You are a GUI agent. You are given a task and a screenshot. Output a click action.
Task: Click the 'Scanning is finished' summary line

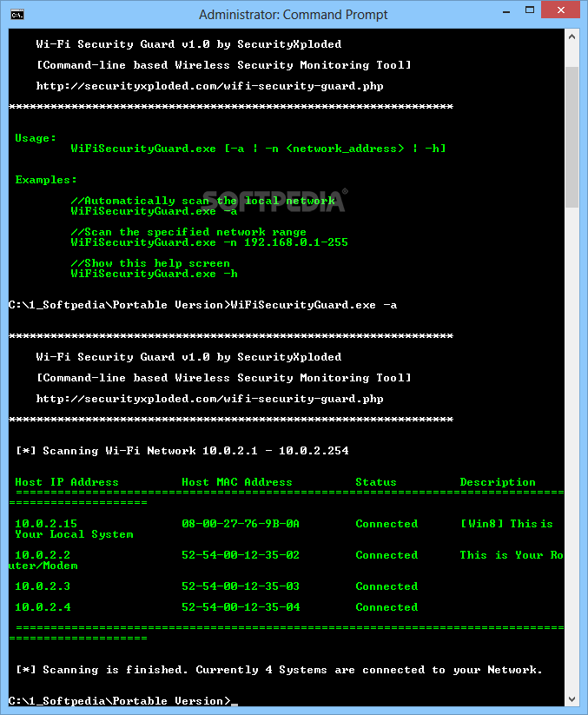coord(279,670)
